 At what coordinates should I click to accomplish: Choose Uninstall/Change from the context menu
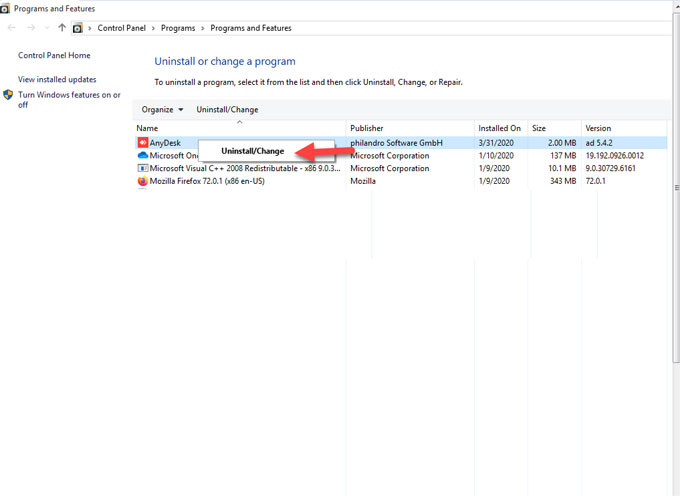click(252, 151)
